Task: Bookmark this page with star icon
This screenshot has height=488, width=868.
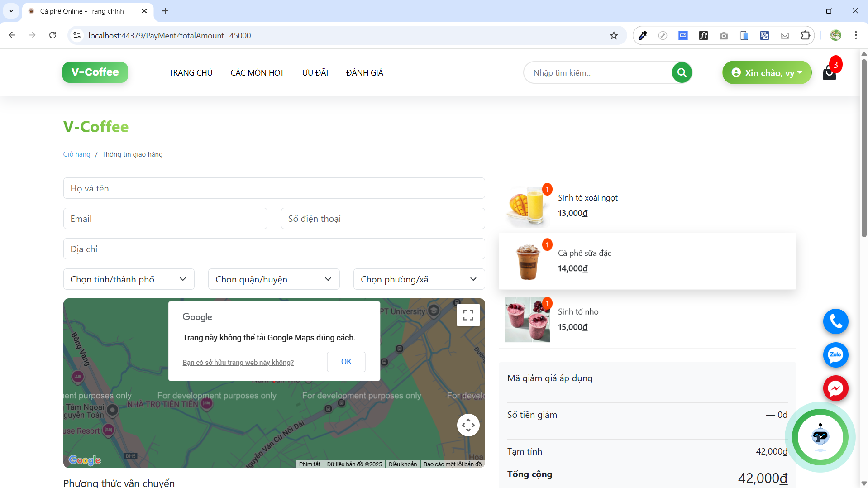Action: tap(614, 36)
